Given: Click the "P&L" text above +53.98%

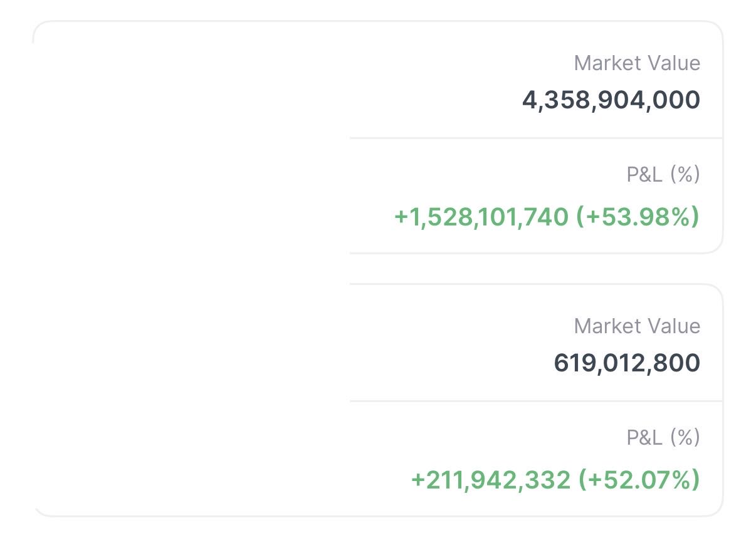Looking at the screenshot, I should (x=644, y=175).
